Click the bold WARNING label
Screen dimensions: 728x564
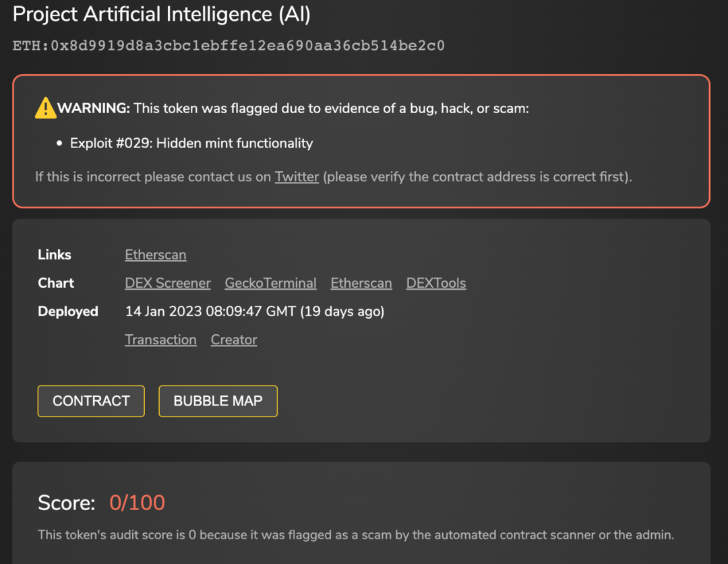(93, 108)
